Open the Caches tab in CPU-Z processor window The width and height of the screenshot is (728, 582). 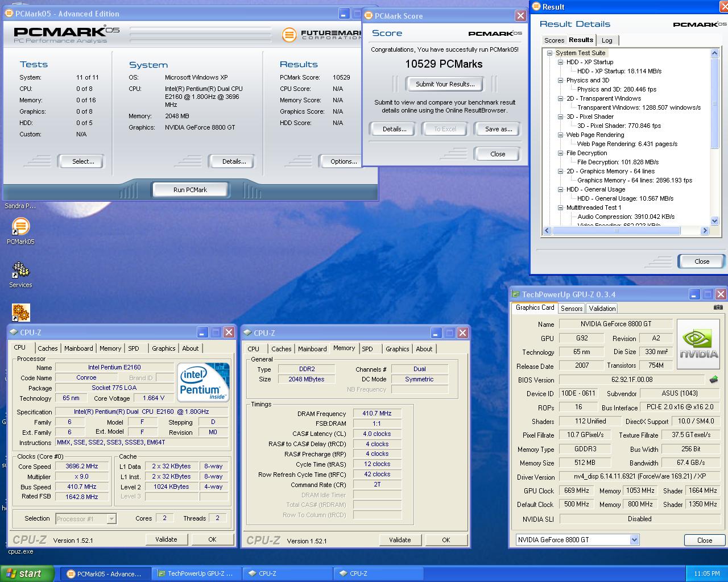[48, 348]
